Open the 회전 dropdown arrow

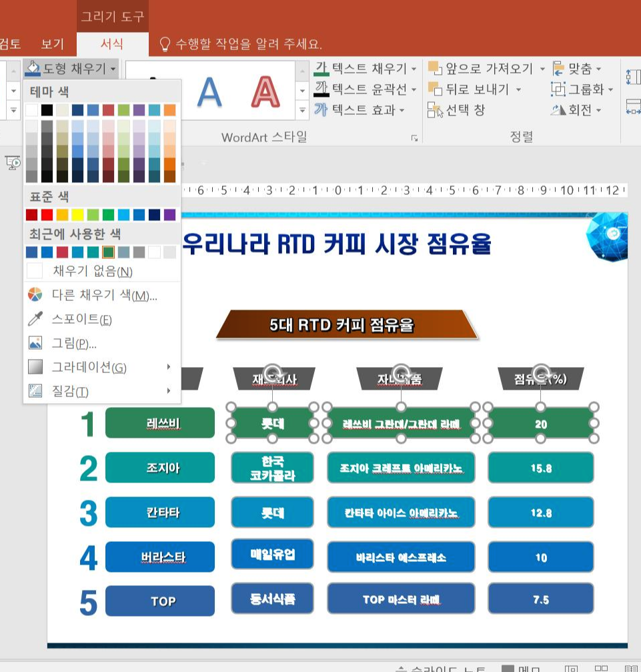pyautogui.click(x=598, y=110)
